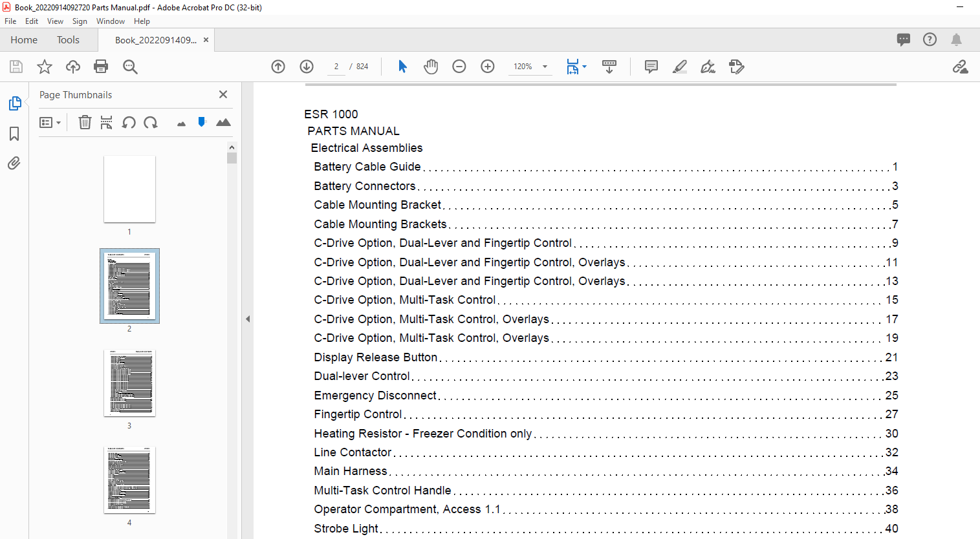Click the upload to cloud icon
Viewport: 980px width, 539px height.
click(73, 67)
